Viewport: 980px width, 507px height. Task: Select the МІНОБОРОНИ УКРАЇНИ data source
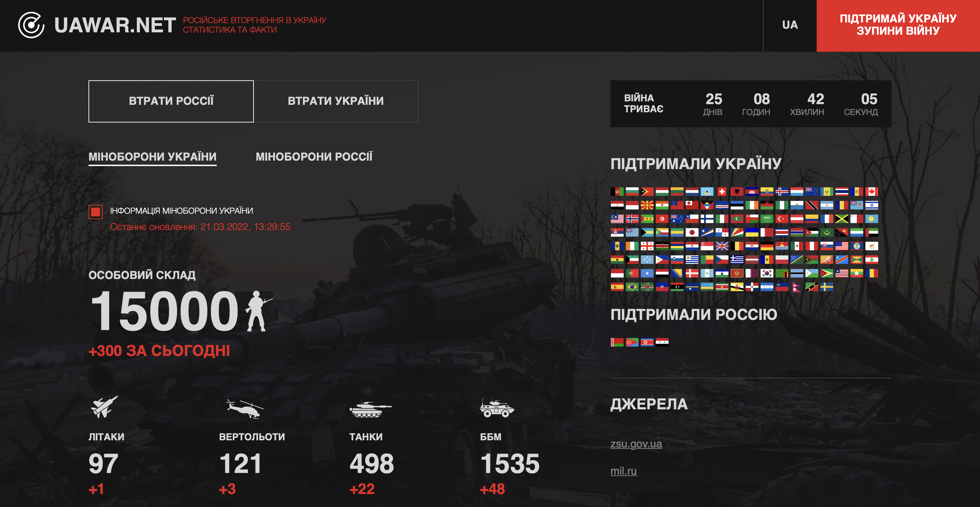152,157
